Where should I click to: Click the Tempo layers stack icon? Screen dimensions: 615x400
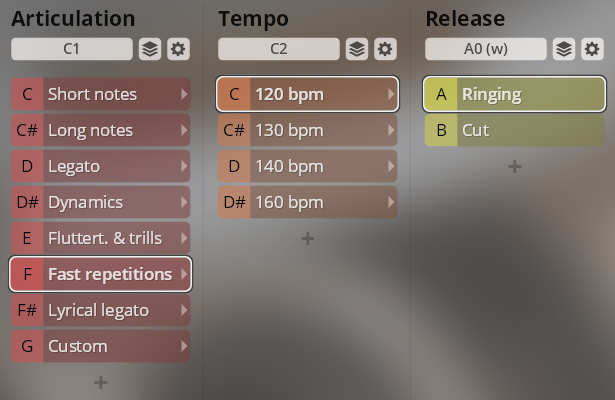coord(357,49)
